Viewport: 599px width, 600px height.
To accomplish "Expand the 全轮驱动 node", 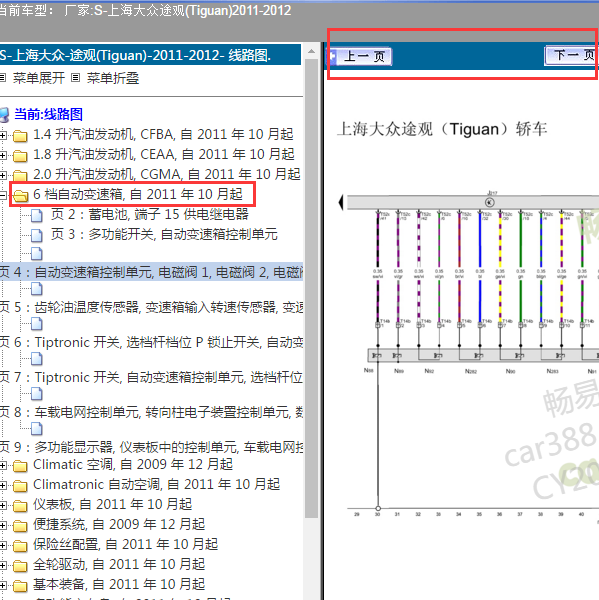I will [3, 565].
